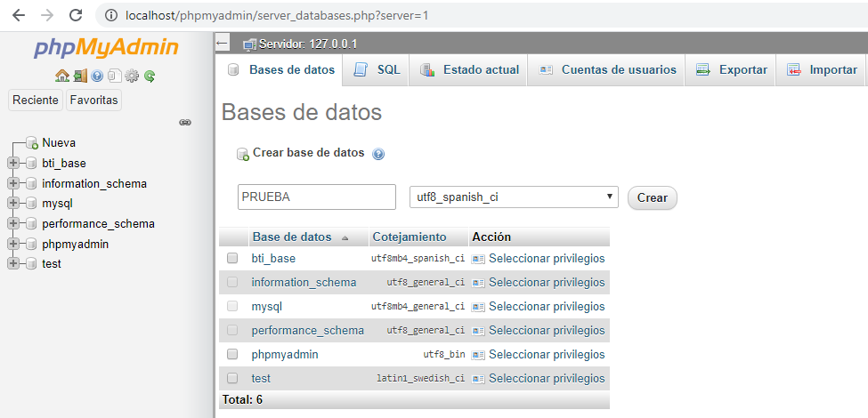Reload the navigation panel with green arrow

[x=149, y=76]
